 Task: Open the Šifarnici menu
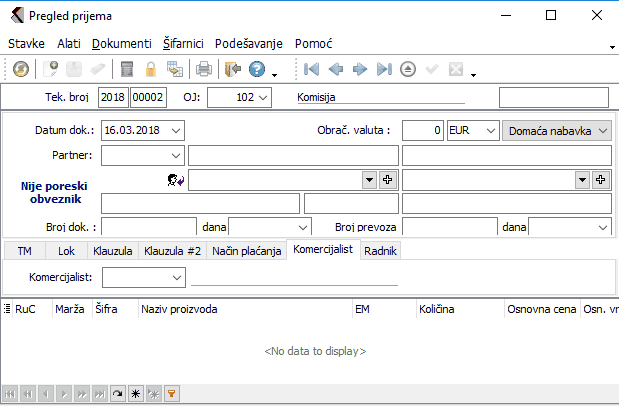point(183,44)
